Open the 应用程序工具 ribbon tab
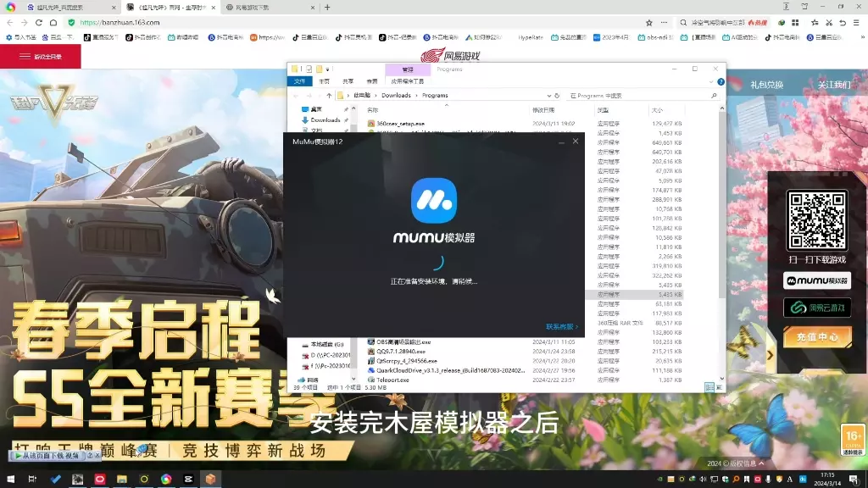The height and width of the screenshot is (488, 868). pyautogui.click(x=408, y=81)
